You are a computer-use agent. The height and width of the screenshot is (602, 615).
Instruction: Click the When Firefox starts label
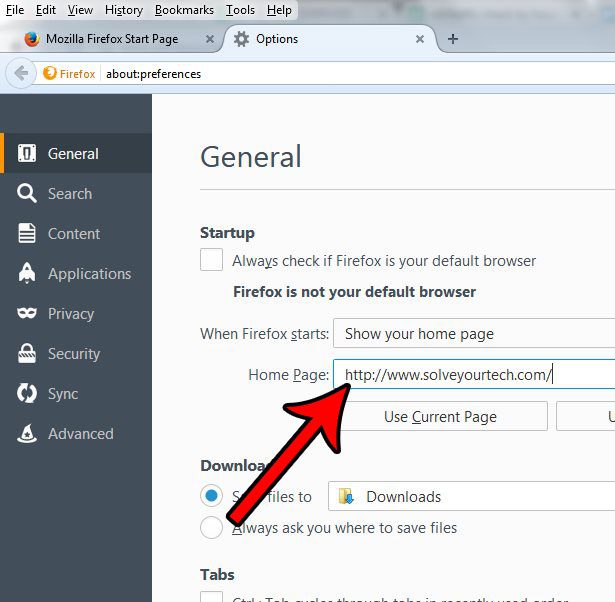tap(264, 333)
